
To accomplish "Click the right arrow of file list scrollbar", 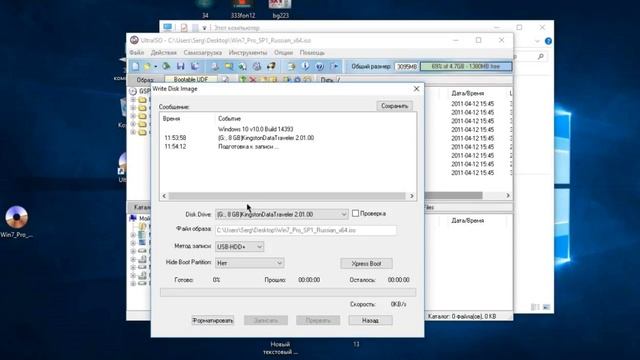I will (508, 196).
